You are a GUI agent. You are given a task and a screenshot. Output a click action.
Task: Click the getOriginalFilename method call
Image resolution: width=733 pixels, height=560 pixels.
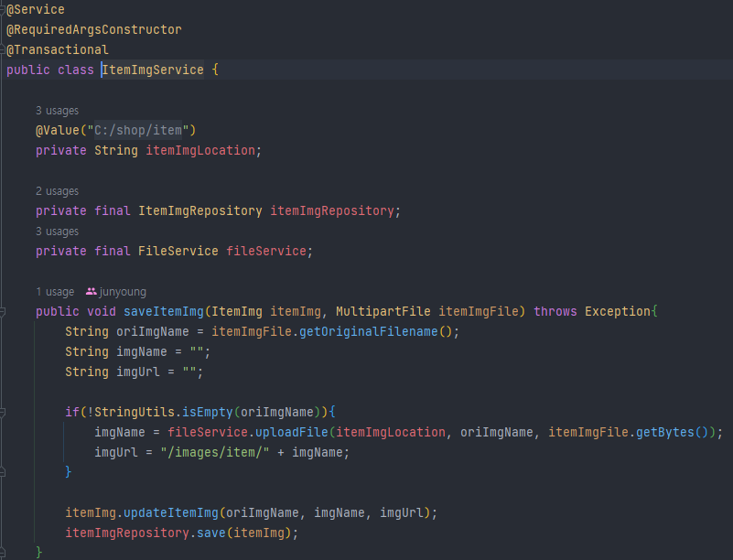pyautogui.click(x=369, y=332)
